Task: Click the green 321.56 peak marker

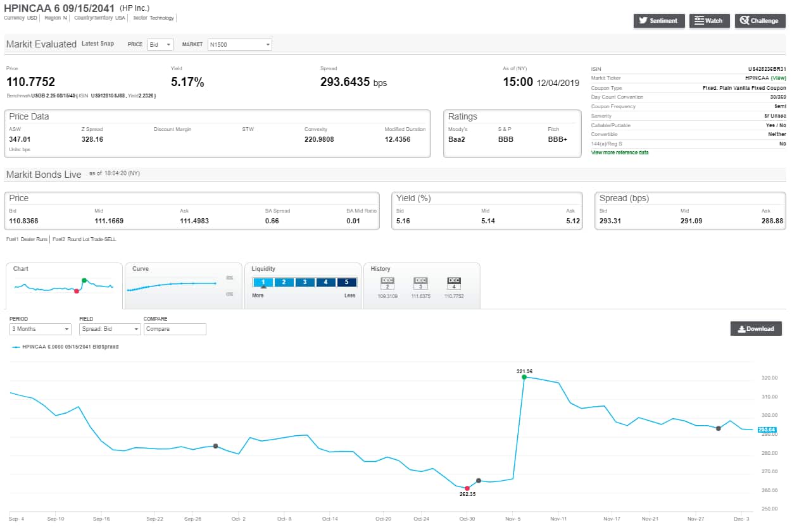Action: 524,377
